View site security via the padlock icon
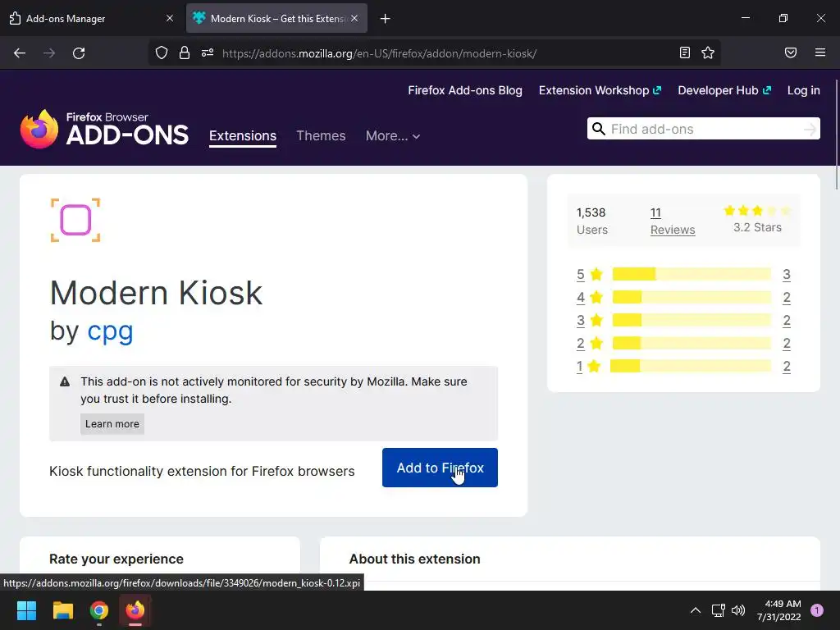This screenshot has width=840, height=630. point(185,53)
